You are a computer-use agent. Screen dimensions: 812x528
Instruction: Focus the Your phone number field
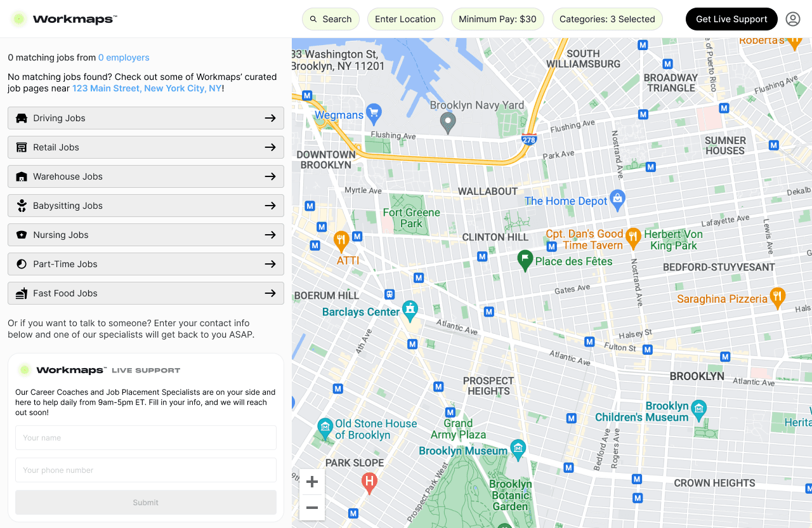(x=146, y=470)
